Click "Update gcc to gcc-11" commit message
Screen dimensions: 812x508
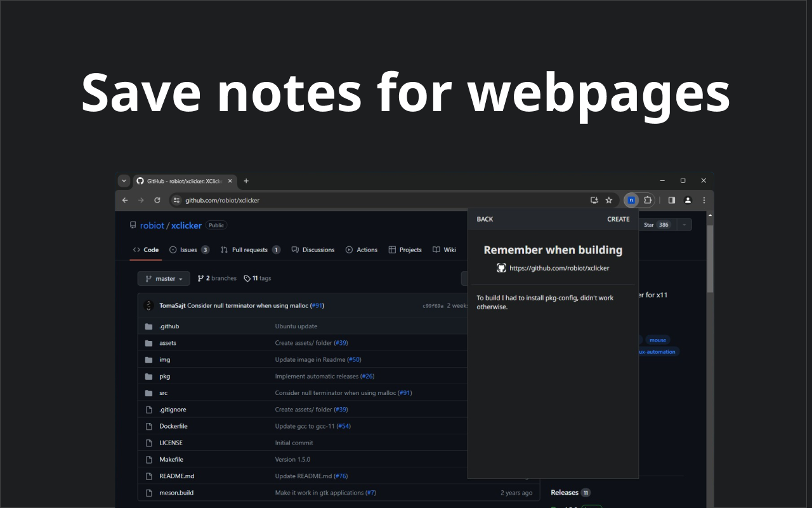[x=305, y=426]
